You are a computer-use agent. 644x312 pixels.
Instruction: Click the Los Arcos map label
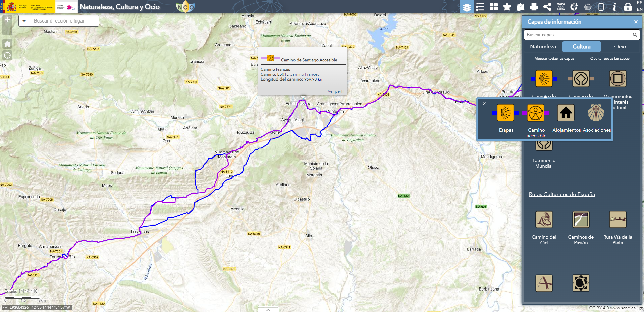[x=140, y=232]
